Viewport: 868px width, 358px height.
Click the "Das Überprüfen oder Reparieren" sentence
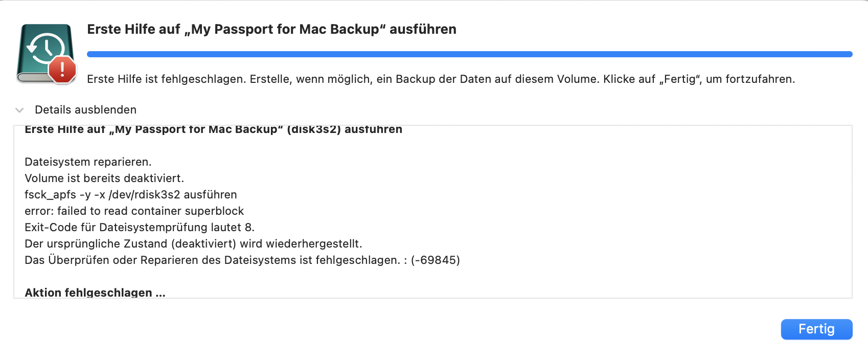pos(212,260)
